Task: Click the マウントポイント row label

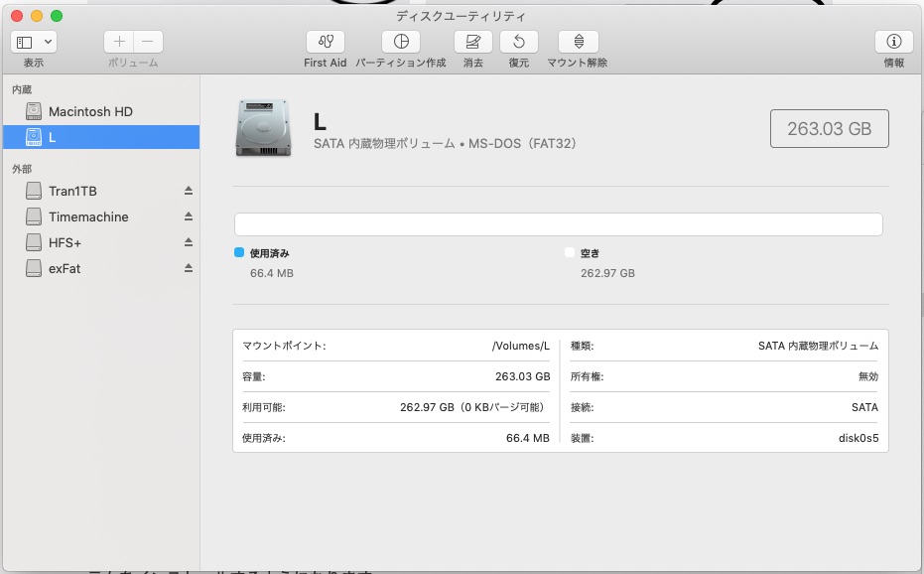Action: 284,346
